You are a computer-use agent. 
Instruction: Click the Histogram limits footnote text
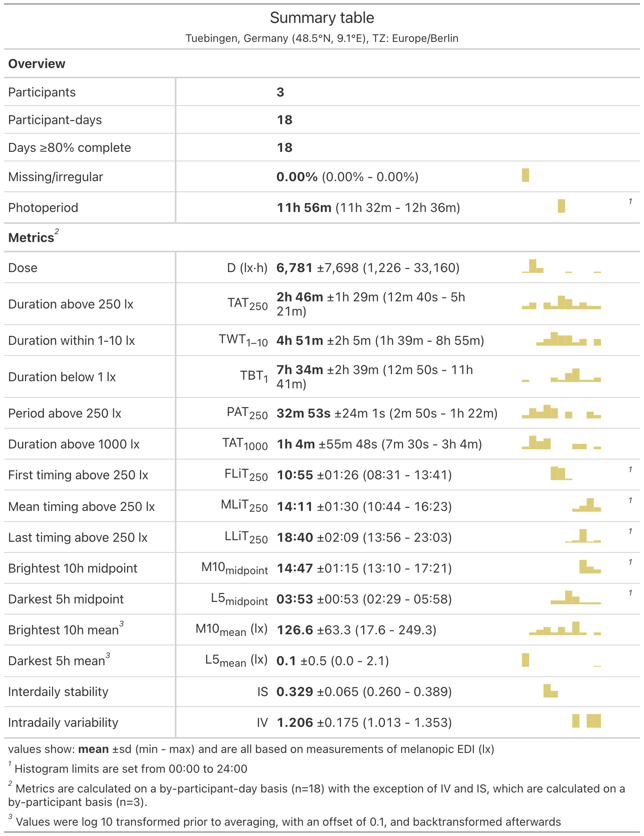click(131, 769)
